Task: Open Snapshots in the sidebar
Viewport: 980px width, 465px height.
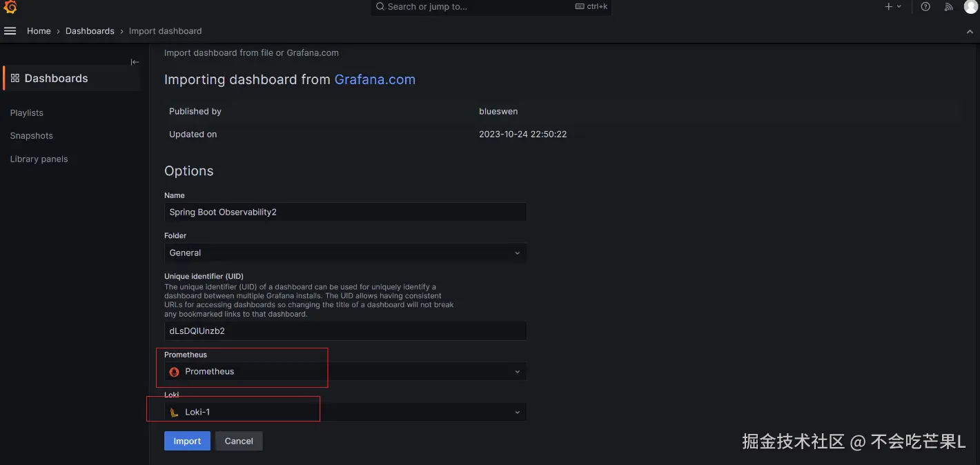Action: [32, 136]
